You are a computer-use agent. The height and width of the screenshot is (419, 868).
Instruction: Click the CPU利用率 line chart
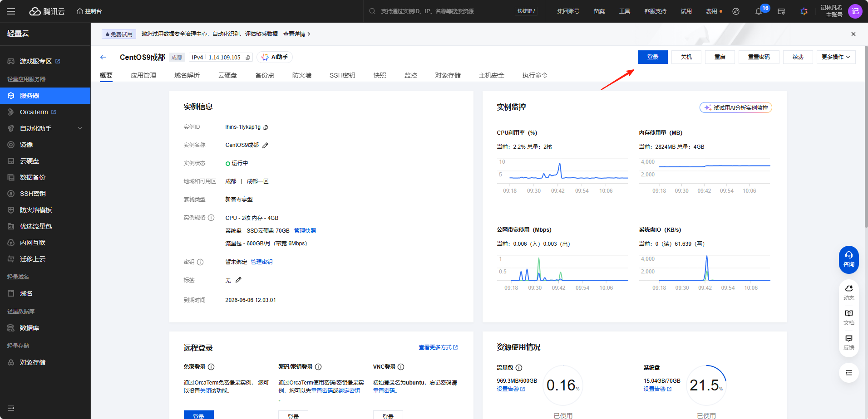tap(563, 171)
